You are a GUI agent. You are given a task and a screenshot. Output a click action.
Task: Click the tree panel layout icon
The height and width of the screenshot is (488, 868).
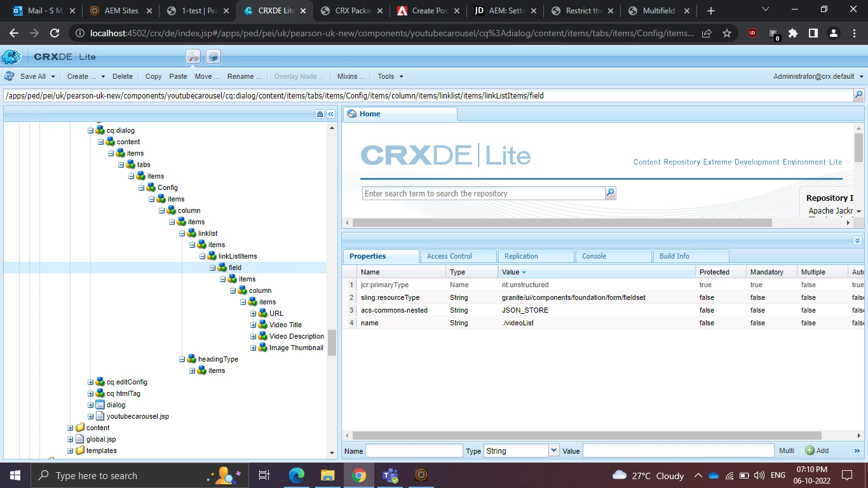tap(320, 114)
